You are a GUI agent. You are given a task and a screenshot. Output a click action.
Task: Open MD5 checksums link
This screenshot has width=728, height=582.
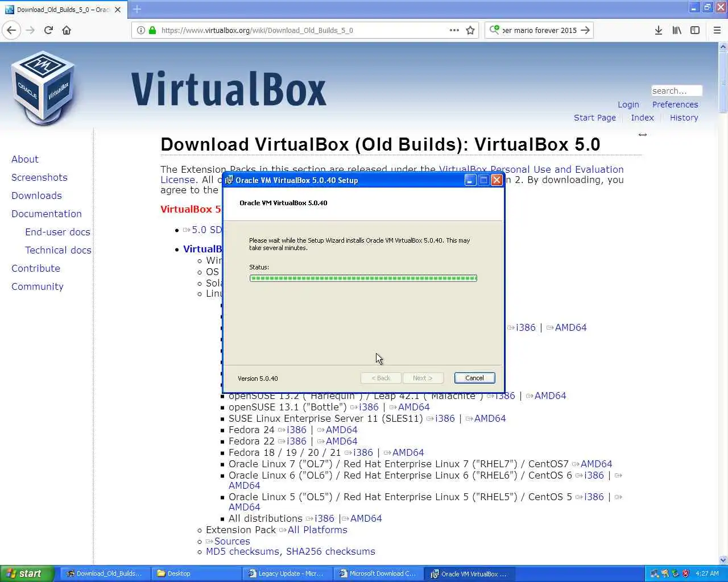pyautogui.click(x=242, y=551)
